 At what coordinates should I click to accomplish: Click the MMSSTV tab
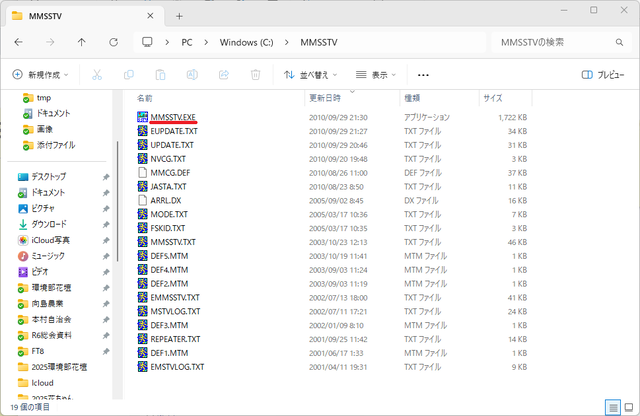click(x=86, y=16)
